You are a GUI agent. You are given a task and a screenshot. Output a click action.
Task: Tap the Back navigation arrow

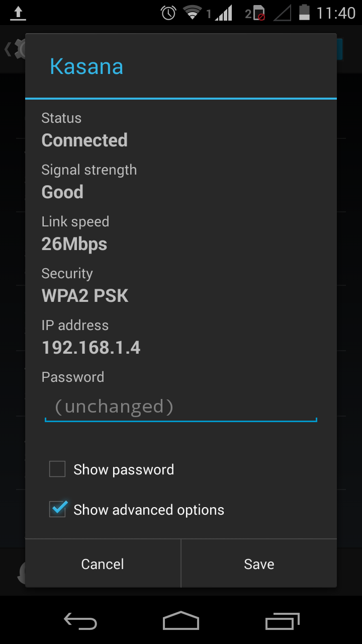(79, 621)
